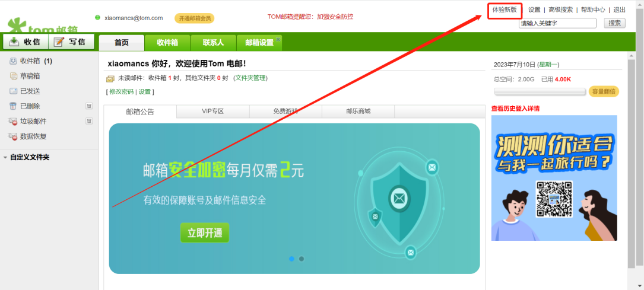The width and height of the screenshot is (644, 290).
Task: Click the TOM邮箱提醒 security notice text
Action: coord(310,17)
